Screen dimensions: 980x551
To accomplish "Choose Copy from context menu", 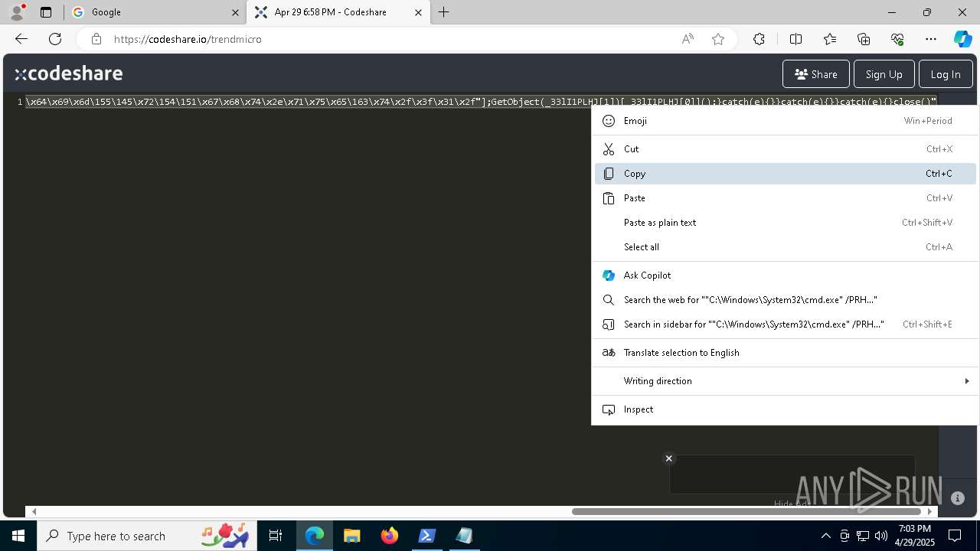I will pos(786,174).
